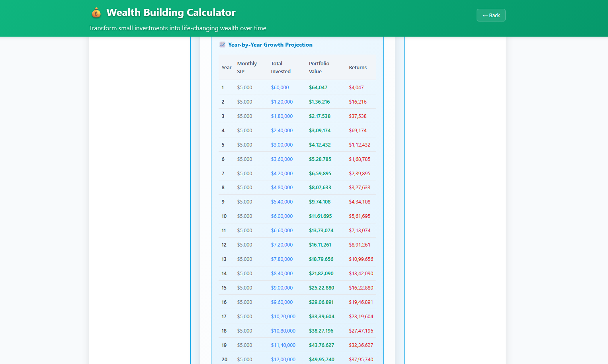
Task: Select the $2,17,538 portfolio value
Action: coord(320,116)
